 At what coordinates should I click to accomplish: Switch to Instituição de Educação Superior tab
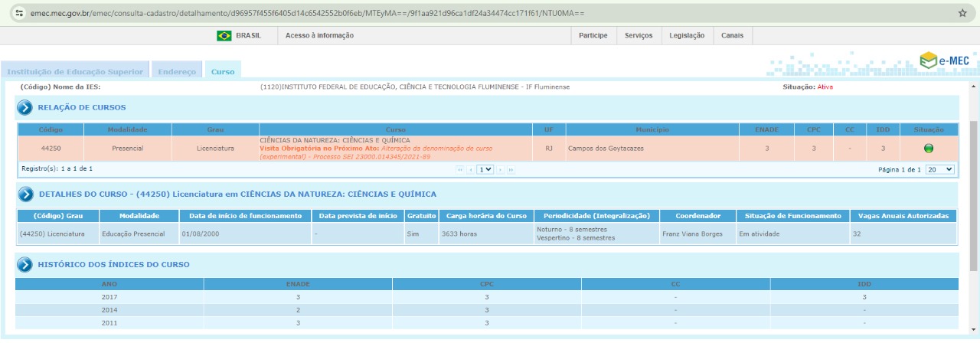75,71
